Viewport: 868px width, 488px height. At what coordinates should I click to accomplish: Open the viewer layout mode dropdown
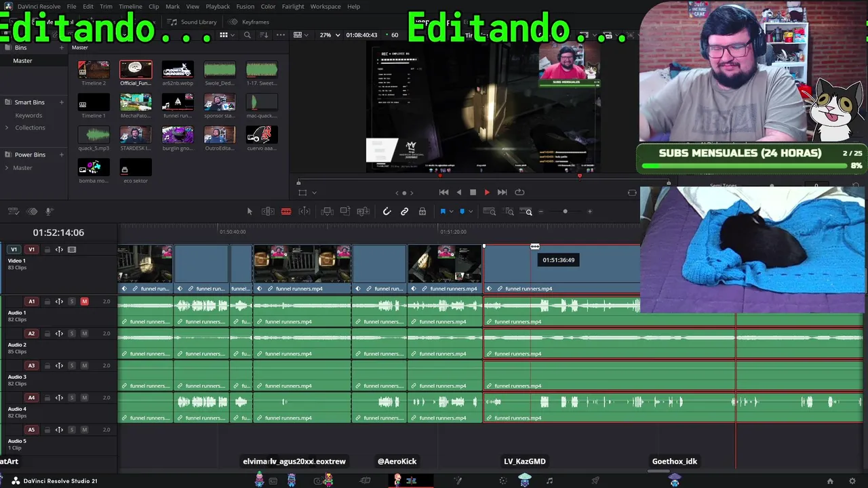(302, 35)
